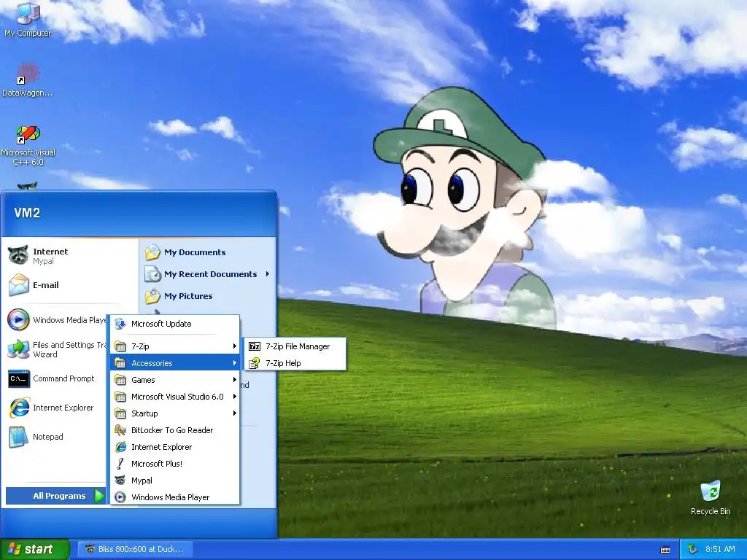Click the Mypal icon in All Programs list

point(120,481)
